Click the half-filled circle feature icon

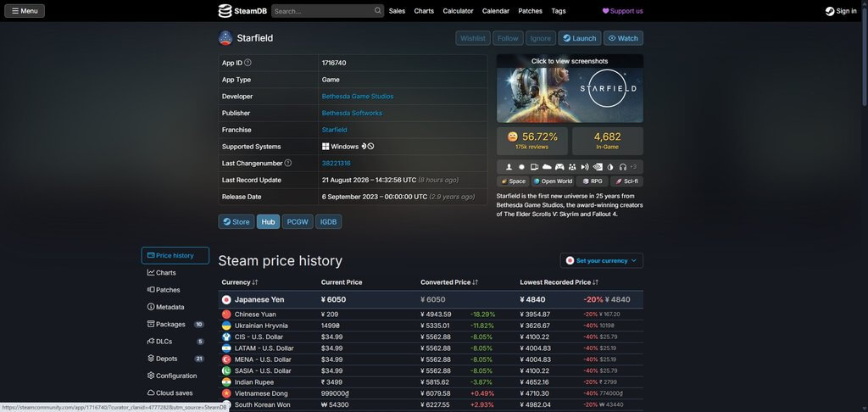point(610,167)
